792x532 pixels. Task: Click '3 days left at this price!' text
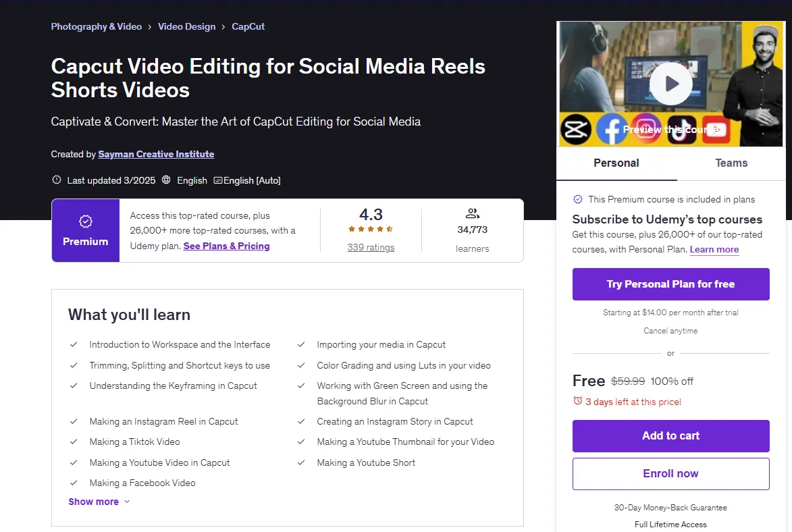(x=633, y=402)
